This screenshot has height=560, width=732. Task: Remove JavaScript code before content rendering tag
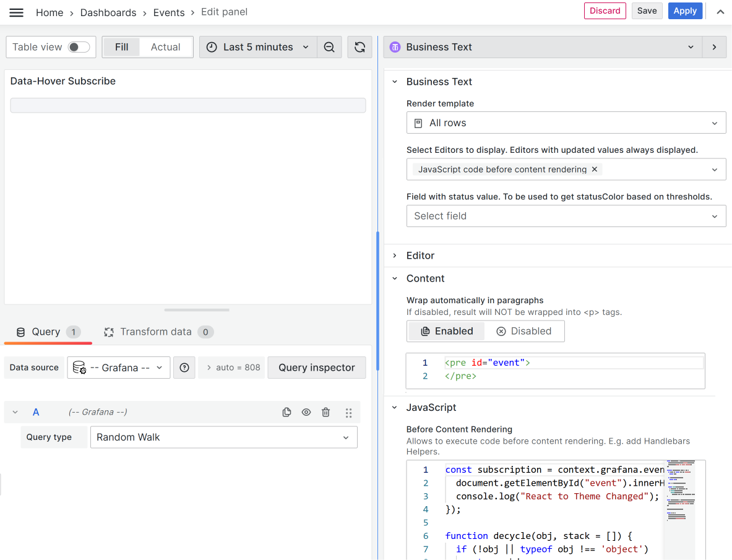595,170
